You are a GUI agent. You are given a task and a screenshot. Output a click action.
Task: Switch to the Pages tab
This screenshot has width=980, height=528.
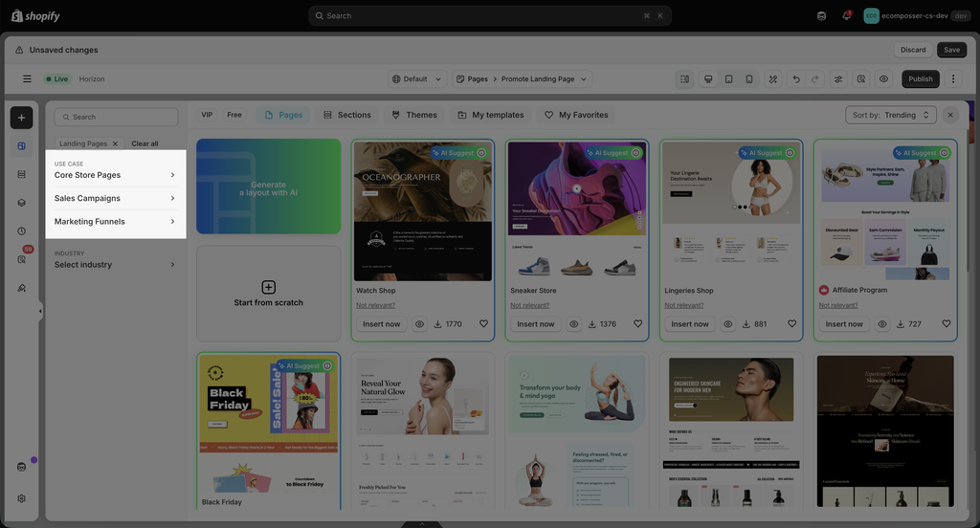coord(283,115)
